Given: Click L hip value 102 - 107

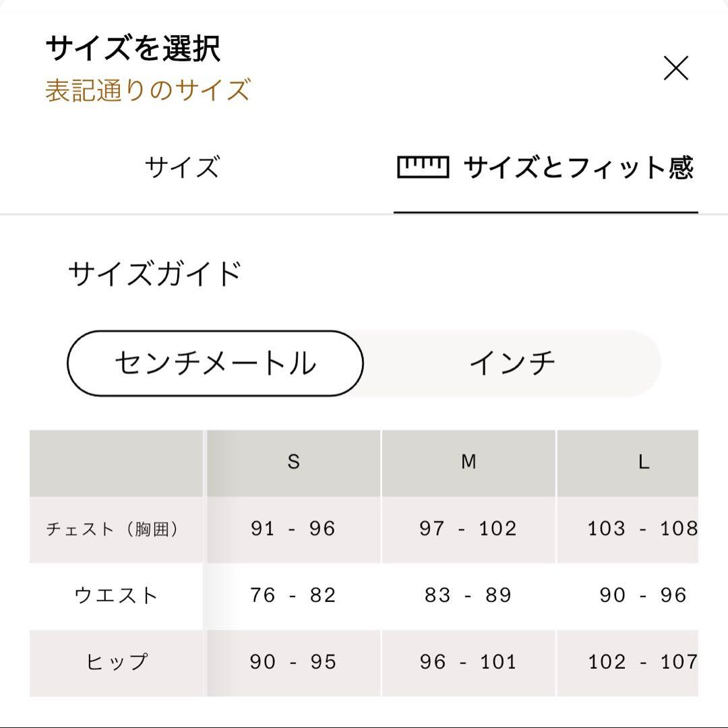Looking at the screenshot, I should coord(642,662).
